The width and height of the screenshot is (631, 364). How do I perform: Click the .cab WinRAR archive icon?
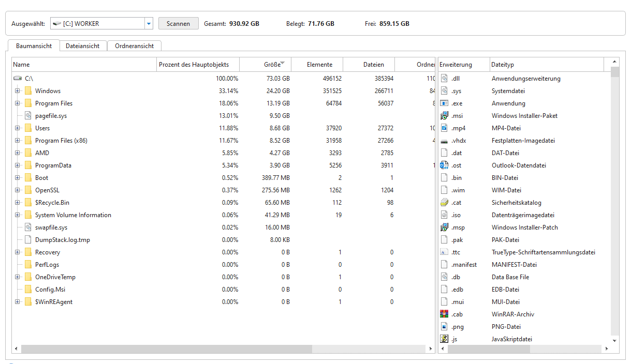pyautogui.click(x=444, y=314)
